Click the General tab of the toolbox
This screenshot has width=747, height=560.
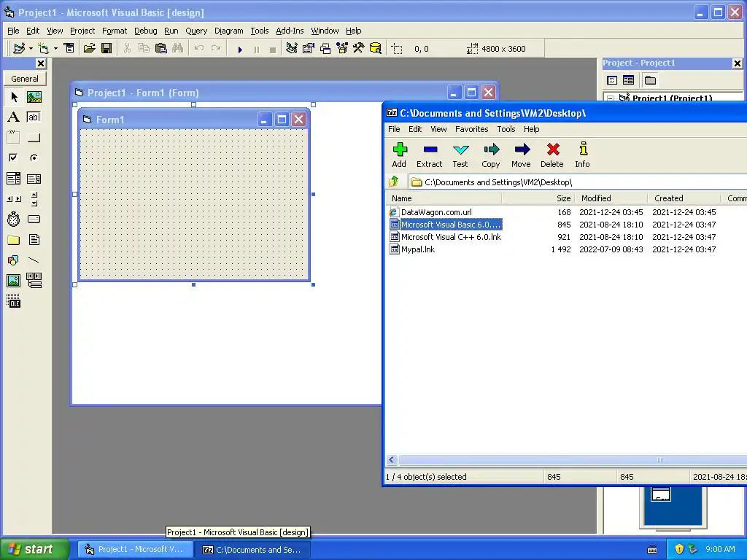click(25, 79)
